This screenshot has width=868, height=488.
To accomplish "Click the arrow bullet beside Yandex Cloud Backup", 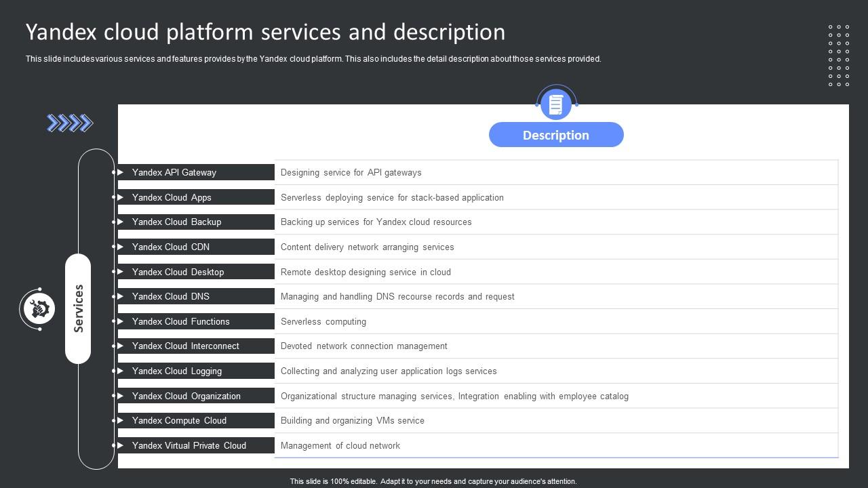I will 121,222.
